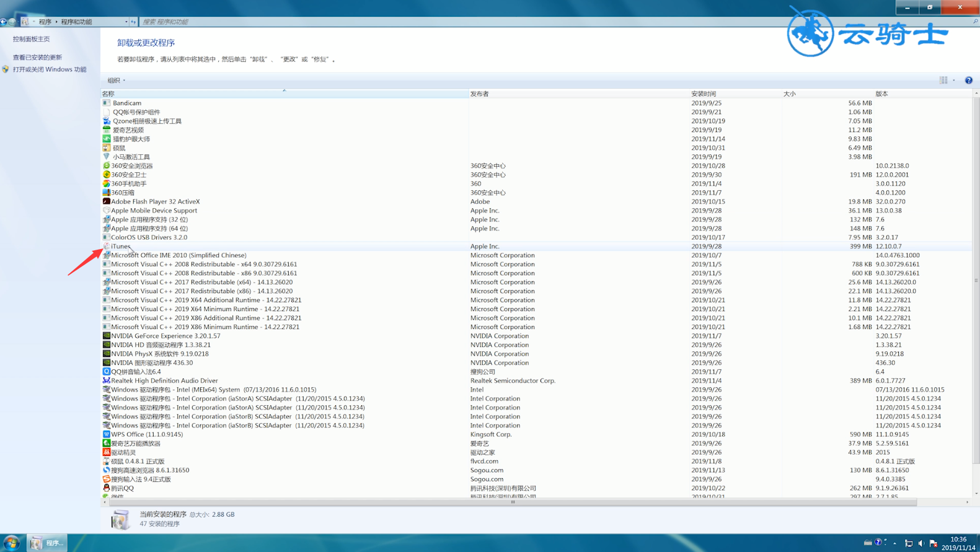Select Visual C++ 2008 Redistributable x64 row
This screenshot has height=552, width=980.
(x=537, y=264)
